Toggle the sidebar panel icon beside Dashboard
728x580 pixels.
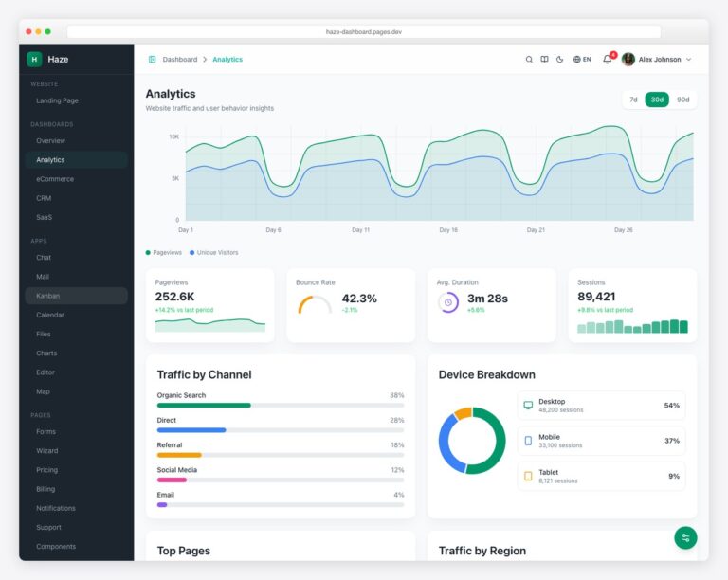(x=152, y=60)
